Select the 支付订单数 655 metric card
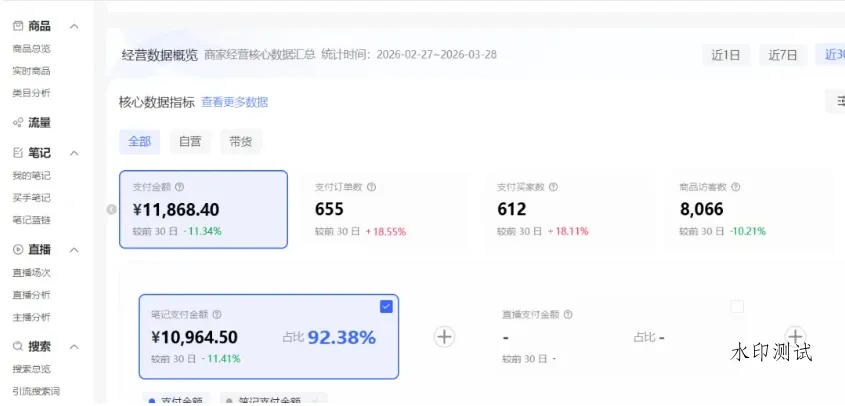The width and height of the screenshot is (845, 406). tap(385, 210)
